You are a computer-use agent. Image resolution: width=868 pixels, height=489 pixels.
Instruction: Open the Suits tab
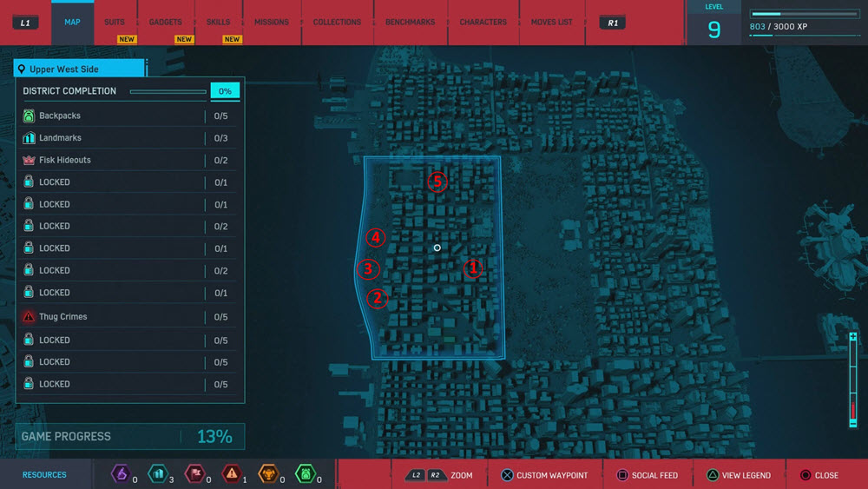tap(115, 23)
